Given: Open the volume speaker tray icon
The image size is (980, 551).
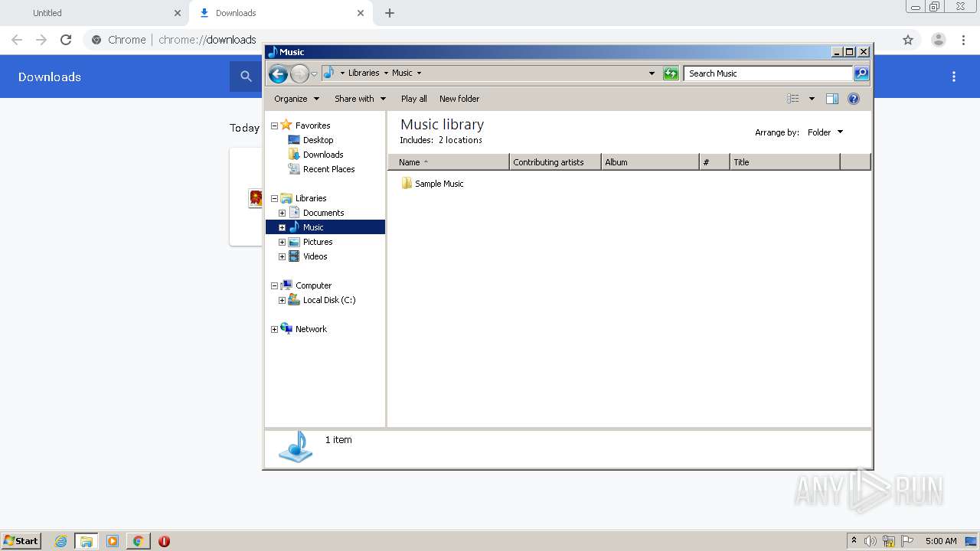Looking at the screenshot, I should [x=871, y=541].
